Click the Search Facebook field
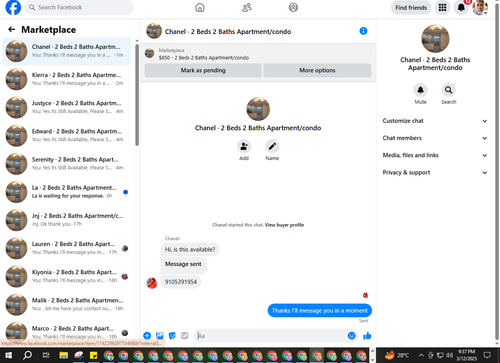This screenshot has width=500, height=363. (79, 7)
